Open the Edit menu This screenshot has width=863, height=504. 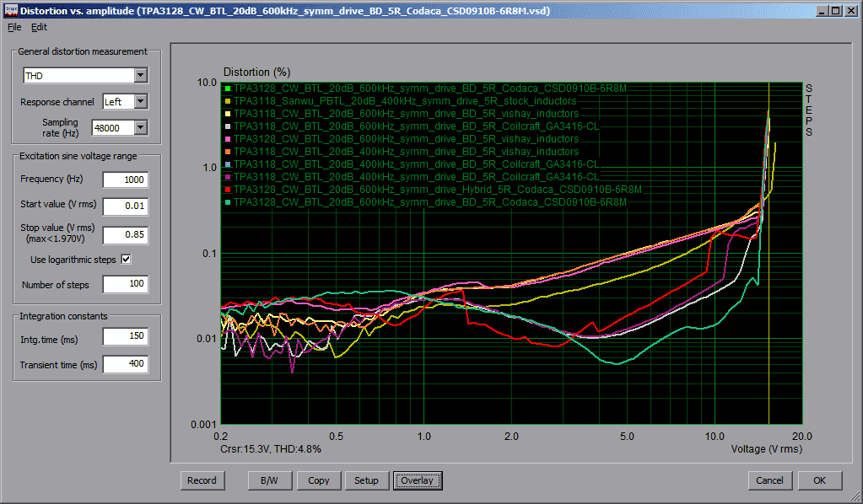(x=40, y=27)
